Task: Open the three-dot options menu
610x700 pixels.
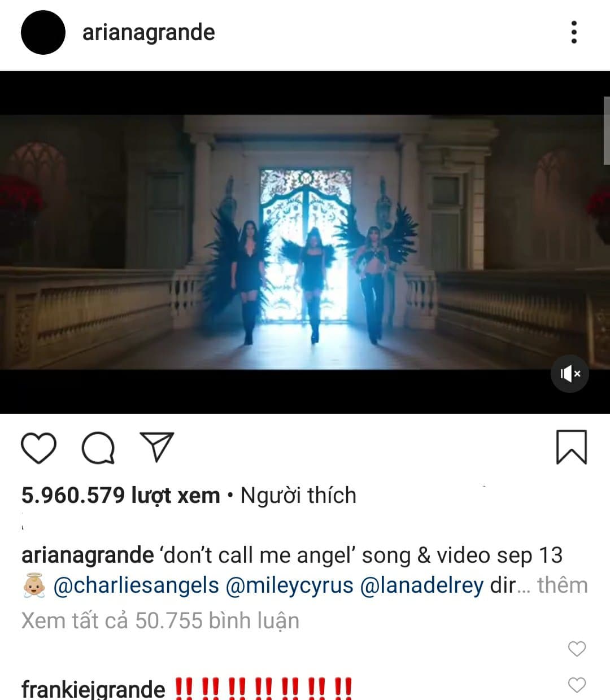Action: 574,32
